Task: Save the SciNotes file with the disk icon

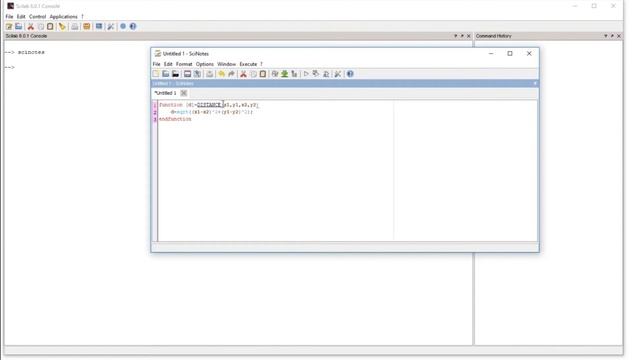Action: 187,74
